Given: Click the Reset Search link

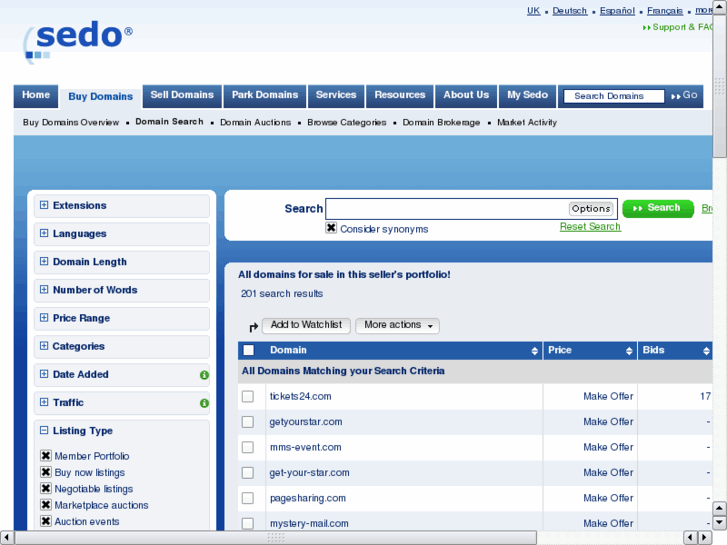Looking at the screenshot, I should point(590,227).
